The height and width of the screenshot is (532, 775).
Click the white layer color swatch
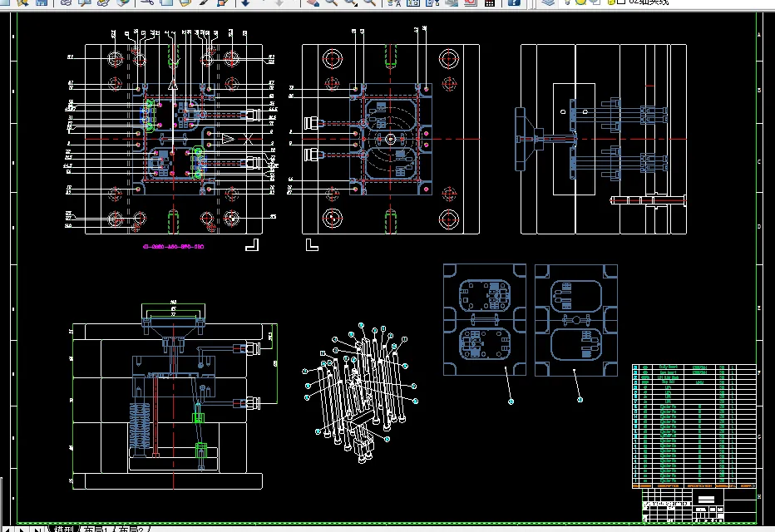coord(621,2)
